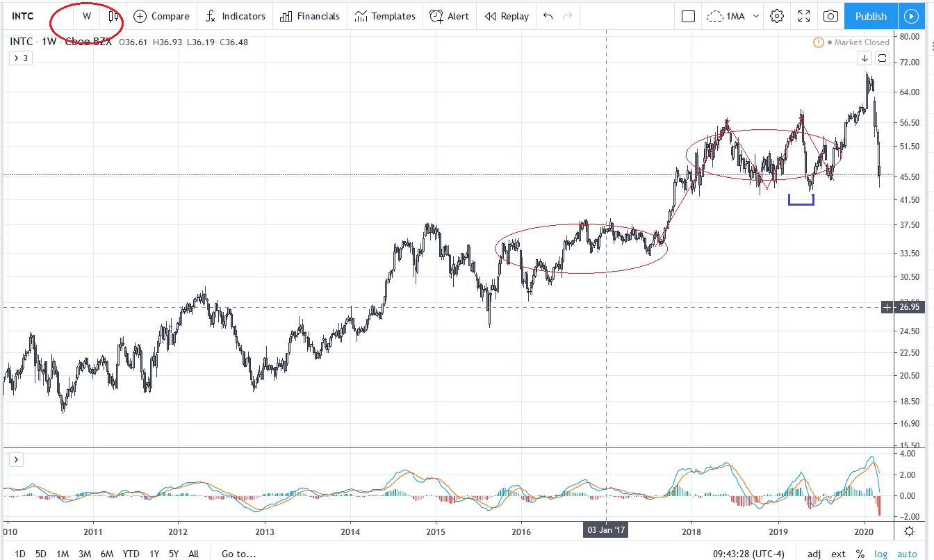934x560 pixels.
Task: Click the 2015 label on time axis
Action: click(x=436, y=532)
